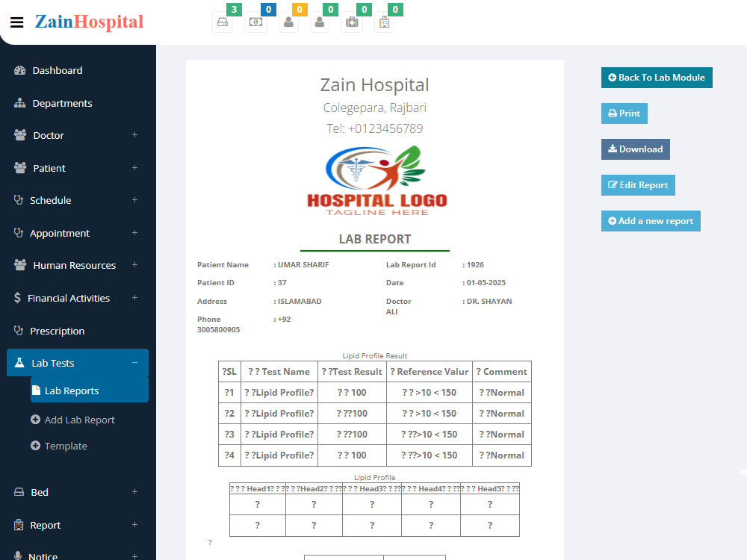Click the Report clipboard icon in sidebar

[19, 525]
